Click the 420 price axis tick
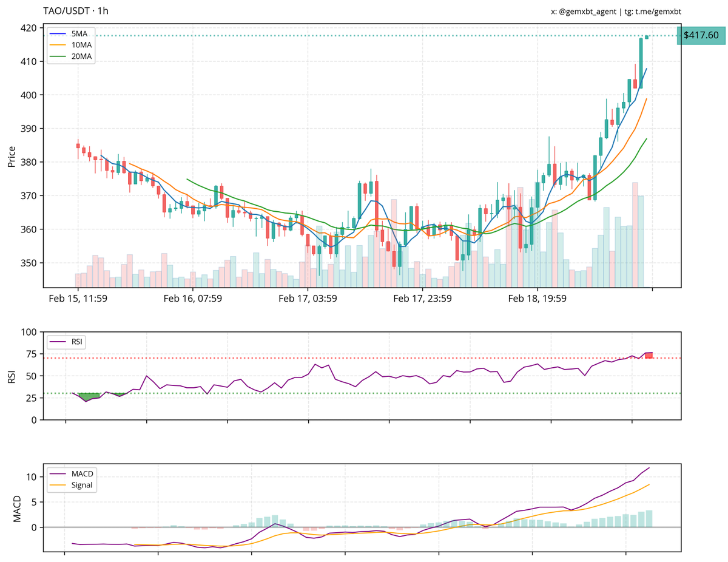 click(x=29, y=28)
